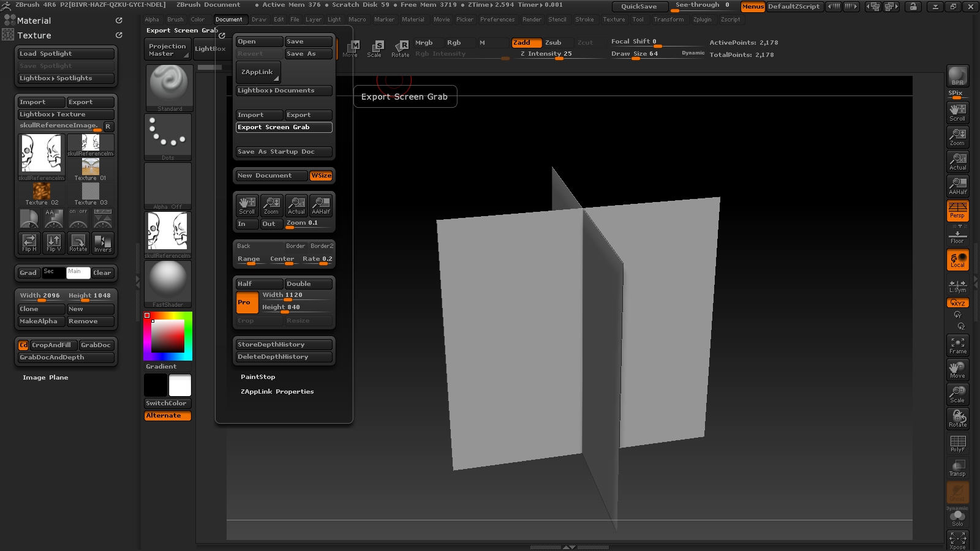Viewport: 980px width, 551px height.
Task: Click AAHalf icon in Document palette
Action: 321,205
